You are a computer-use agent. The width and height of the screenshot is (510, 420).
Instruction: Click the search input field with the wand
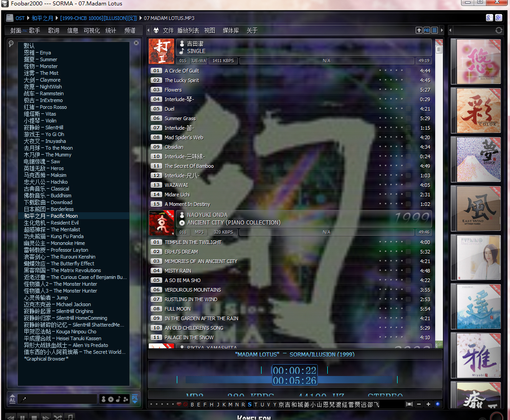(58, 399)
